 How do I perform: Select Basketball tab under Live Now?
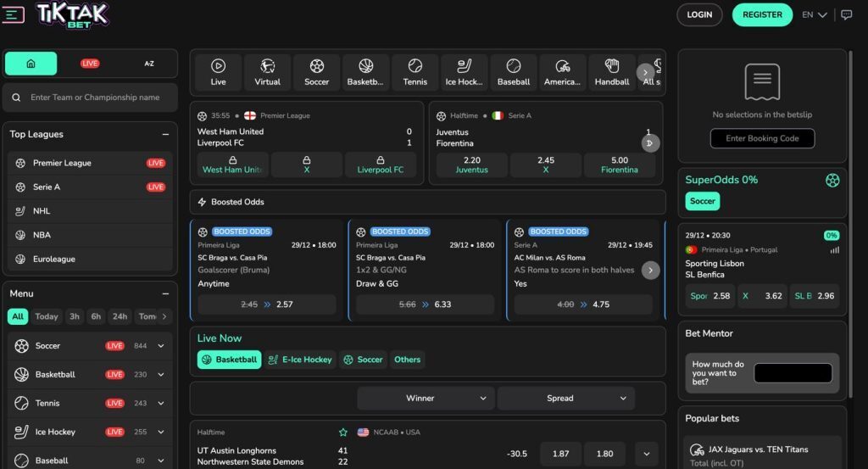(229, 360)
